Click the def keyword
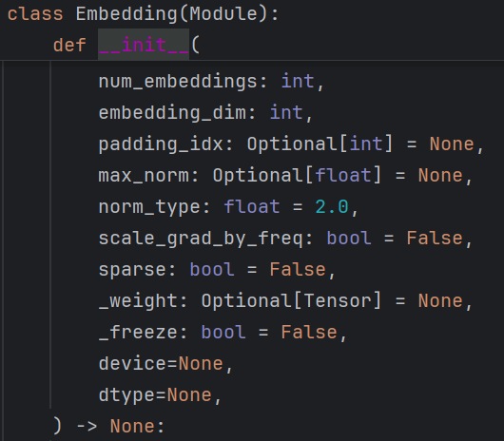The height and width of the screenshot is (441, 504). point(69,45)
